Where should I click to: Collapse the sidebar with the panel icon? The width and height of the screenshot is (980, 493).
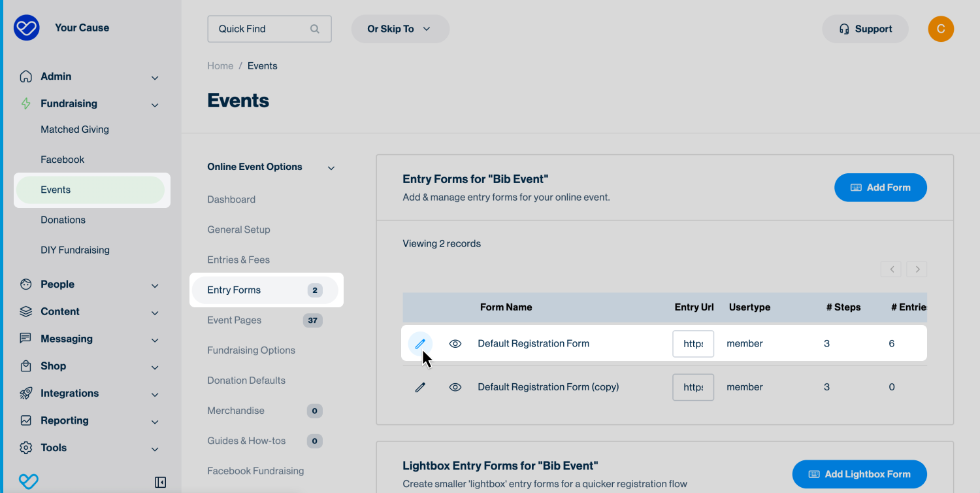click(x=160, y=483)
